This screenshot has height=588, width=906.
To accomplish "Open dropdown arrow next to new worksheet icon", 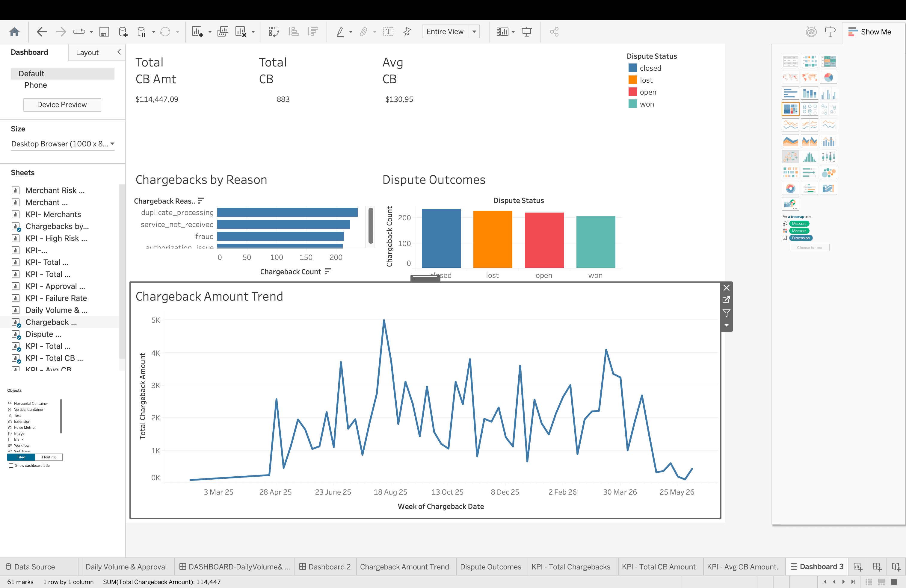I will [x=210, y=32].
